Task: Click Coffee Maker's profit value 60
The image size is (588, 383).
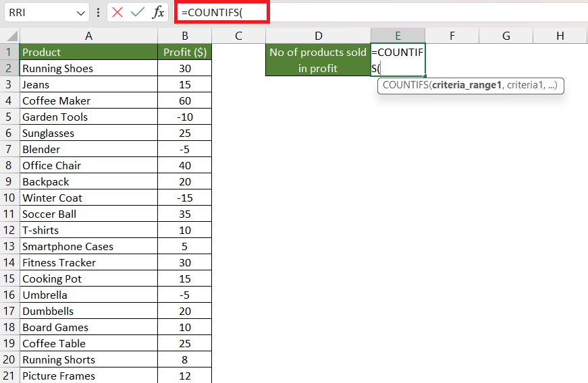Action: pyautogui.click(x=185, y=100)
